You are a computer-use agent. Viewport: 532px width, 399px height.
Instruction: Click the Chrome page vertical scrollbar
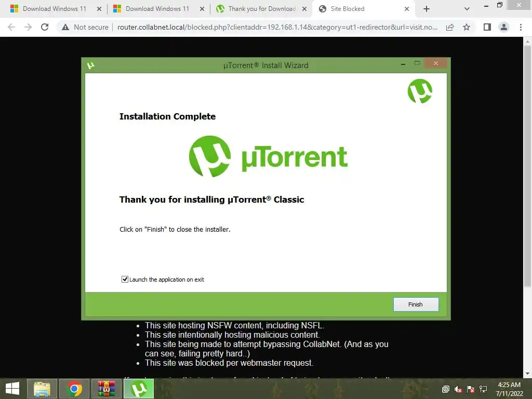527,166
